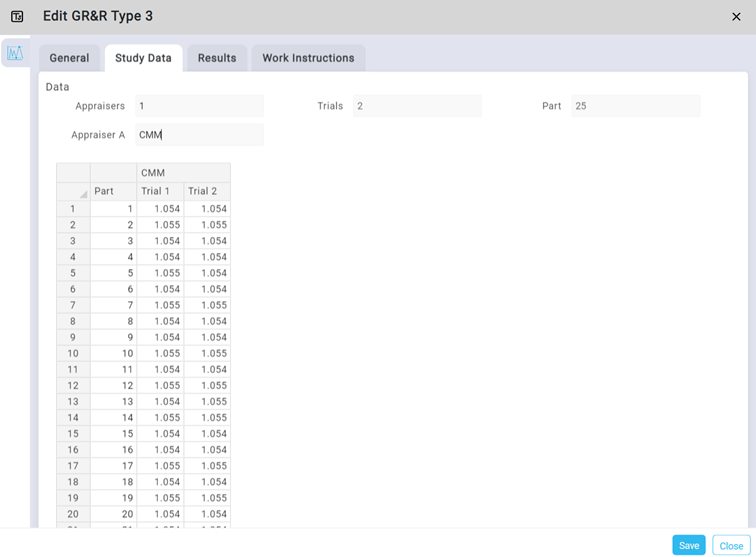Click the Close button at bottom right
This screenshot has width=756, height=557.
coord(731,545)
